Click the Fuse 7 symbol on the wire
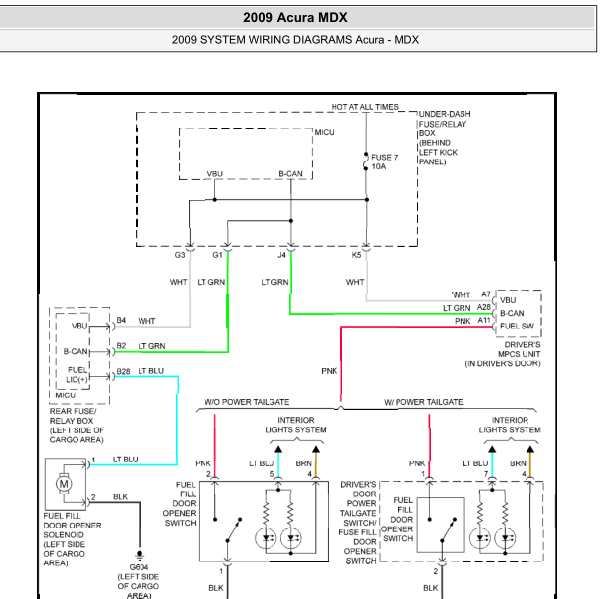 coord(366,162)
